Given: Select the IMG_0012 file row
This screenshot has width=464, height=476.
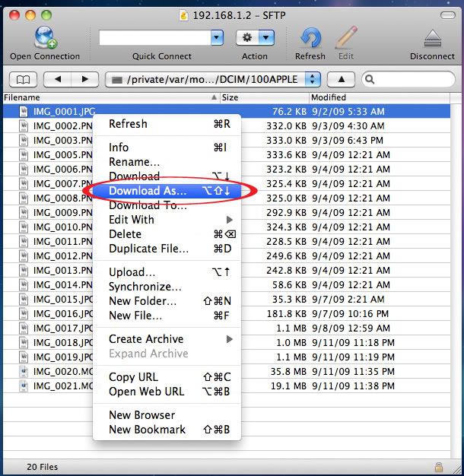Looking at the screenshot, I should tap(227, 256).
